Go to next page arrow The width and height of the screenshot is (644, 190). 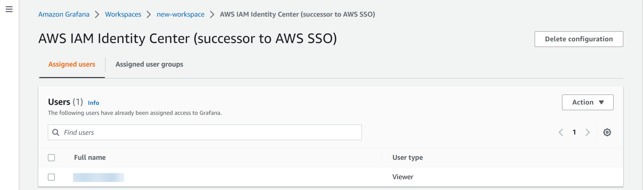pyautogui.click(x=587, y=132)
